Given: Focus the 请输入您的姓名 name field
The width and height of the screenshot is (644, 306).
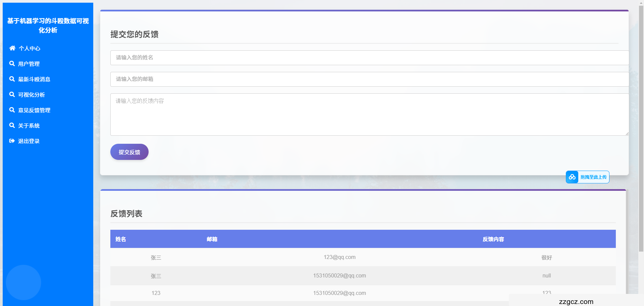Looking at the screenshot, I should [369, 58].
